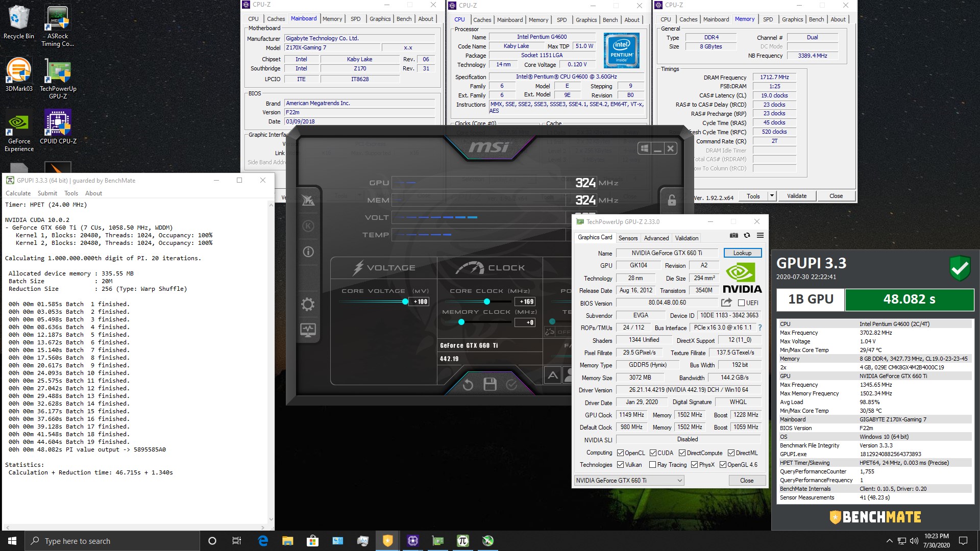The image size is (980, 551).
Task: Open the CPUID CPU-Z desktop shortcut
Action: 58,127
